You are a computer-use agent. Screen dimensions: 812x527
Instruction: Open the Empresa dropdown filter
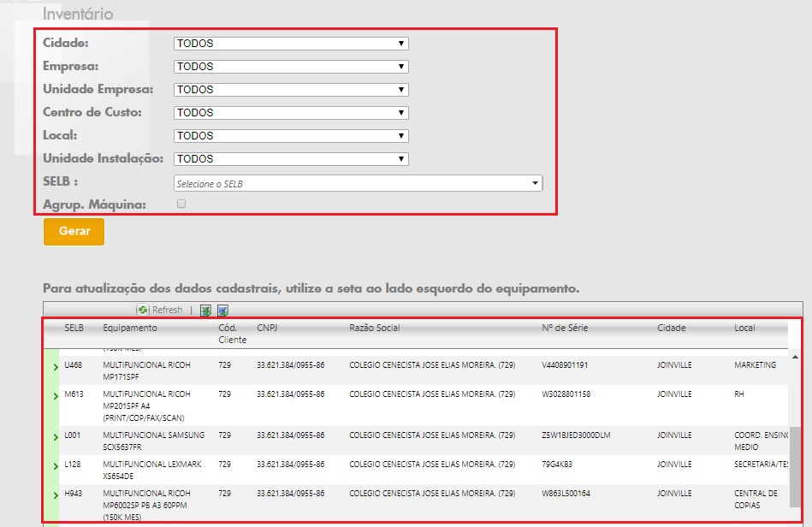pyautogui.click(x=291, y=67)
